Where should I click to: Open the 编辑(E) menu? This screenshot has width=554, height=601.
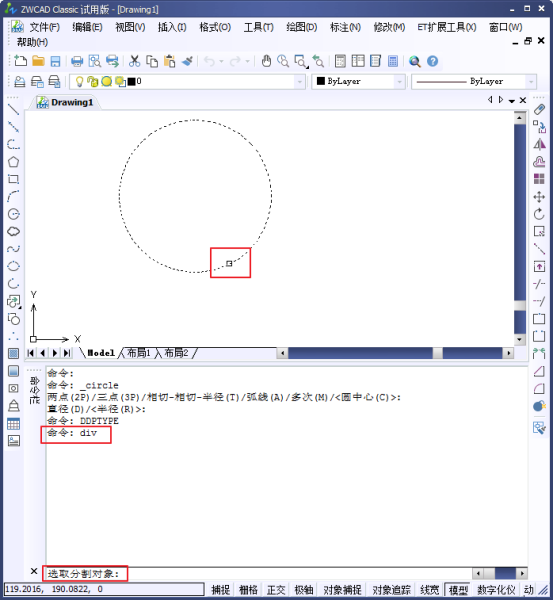[87, 27]
